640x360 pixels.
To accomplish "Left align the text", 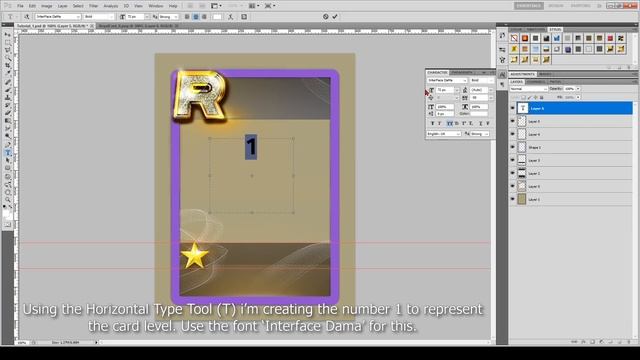I will coord(187,17).
